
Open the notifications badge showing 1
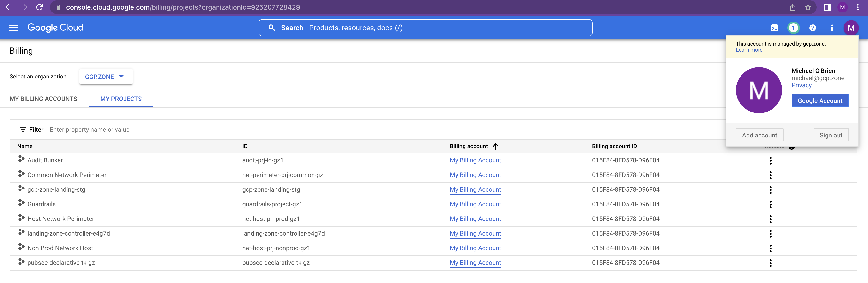[x=793, y=28]
